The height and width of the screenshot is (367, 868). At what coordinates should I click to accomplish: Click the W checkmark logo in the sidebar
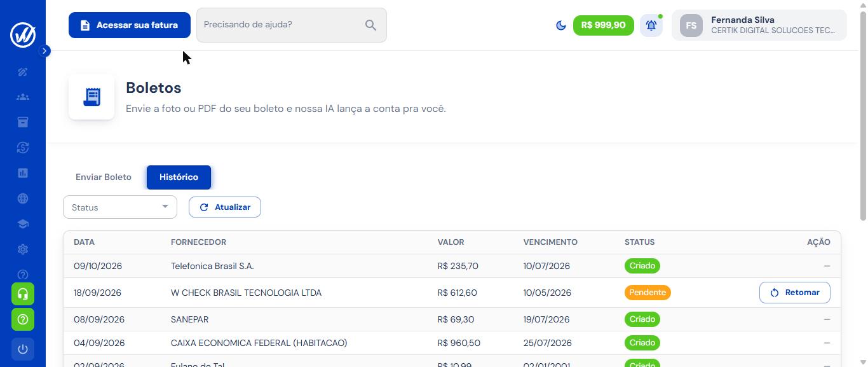[x=23, y=34]
